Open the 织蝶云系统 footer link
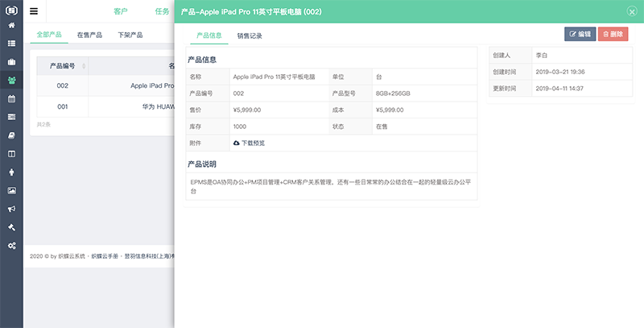The height and width of the screenshot is (328, 644). pyautogui.click(x=72, y=256)
